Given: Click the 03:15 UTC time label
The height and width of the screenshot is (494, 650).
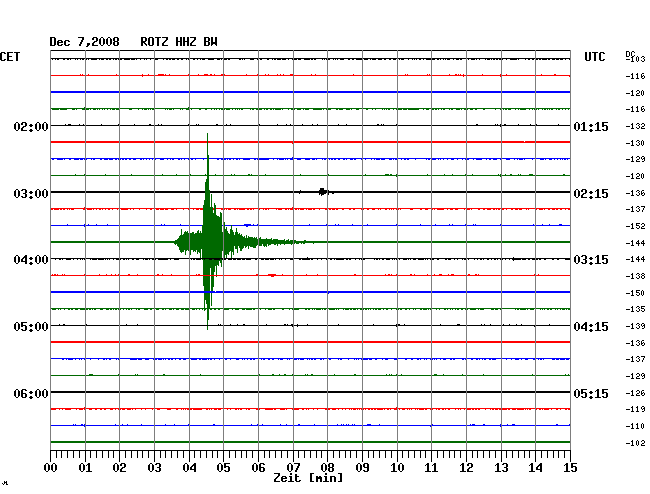Looking at the screenshot, I should coord(591,260).
